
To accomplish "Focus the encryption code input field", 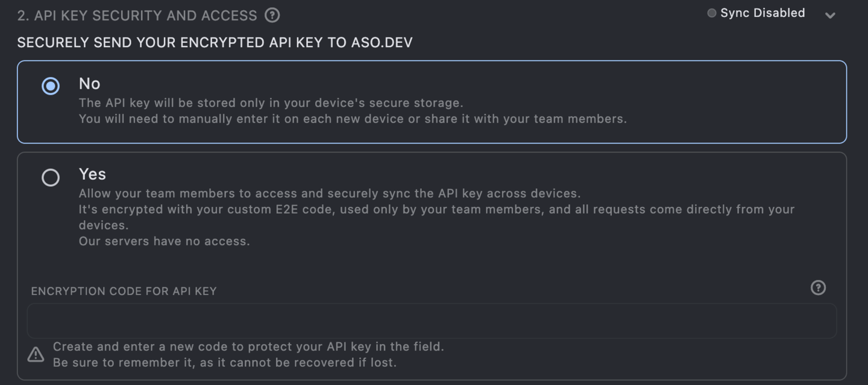I will click(432, 320).
